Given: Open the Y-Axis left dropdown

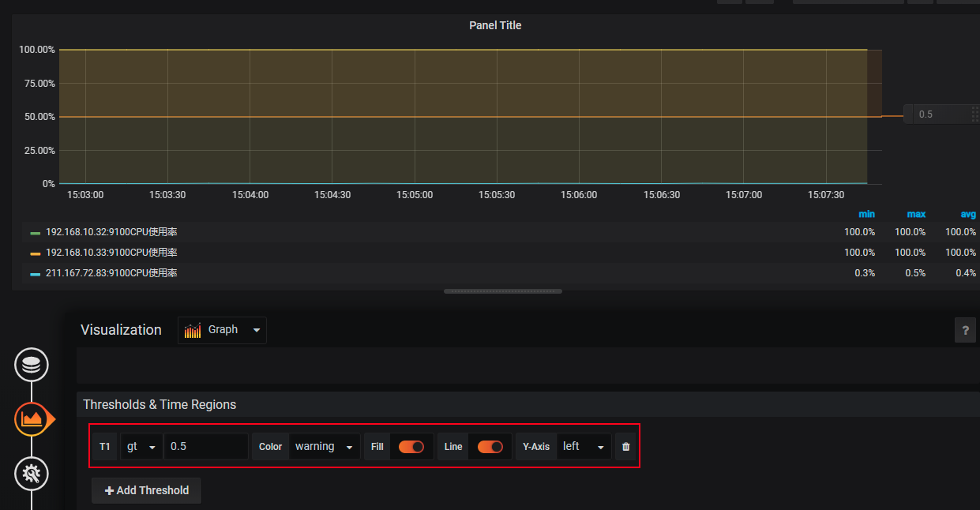Looking at the screenshot, I should pos(584,447).
